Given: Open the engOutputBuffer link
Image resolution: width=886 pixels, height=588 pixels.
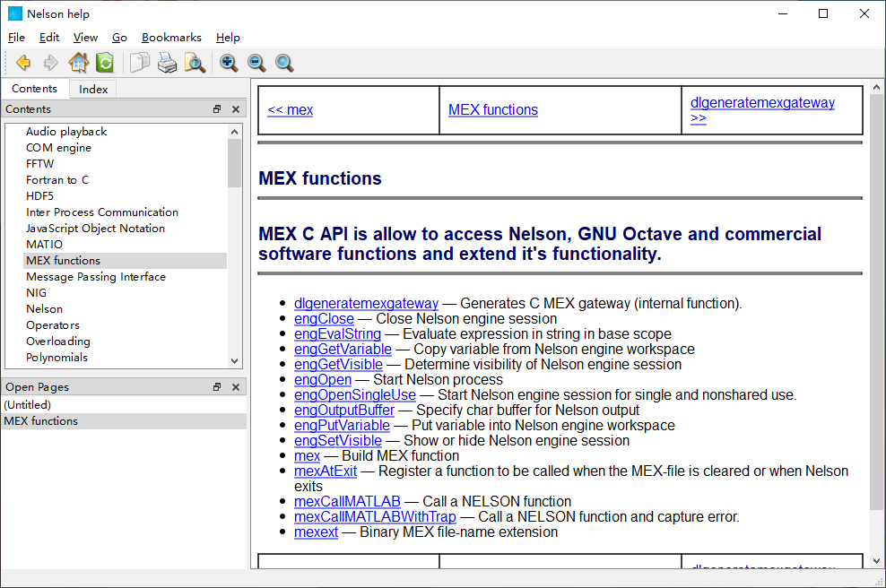Looking at the screenshot, I should tap(344, 410).
